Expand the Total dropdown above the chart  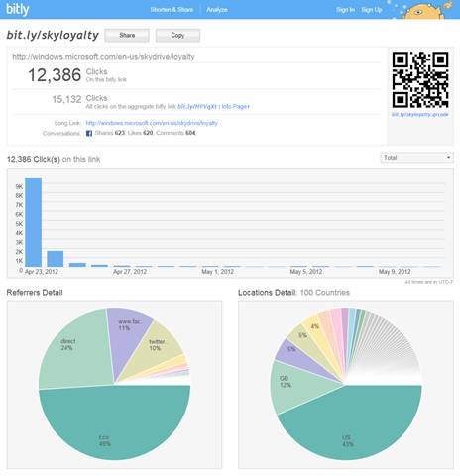click(416, 158)
